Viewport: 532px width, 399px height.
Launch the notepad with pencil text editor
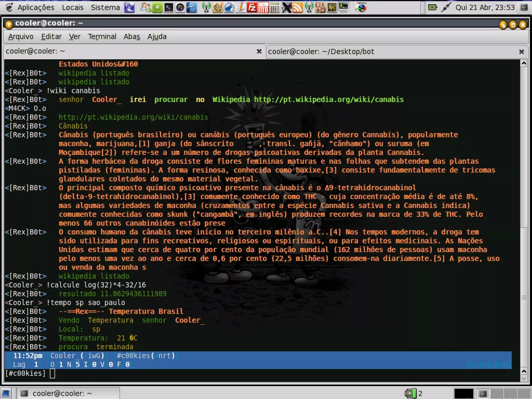(240, 7)
